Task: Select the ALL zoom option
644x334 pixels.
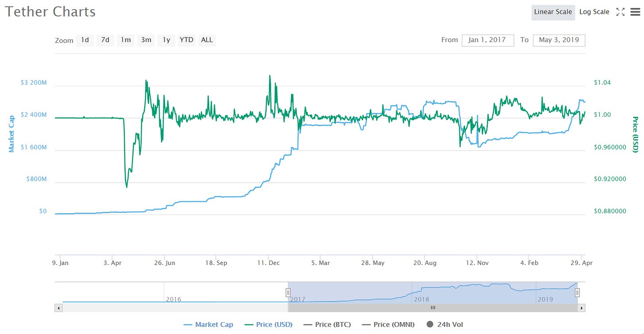Action: pos(207,40)
